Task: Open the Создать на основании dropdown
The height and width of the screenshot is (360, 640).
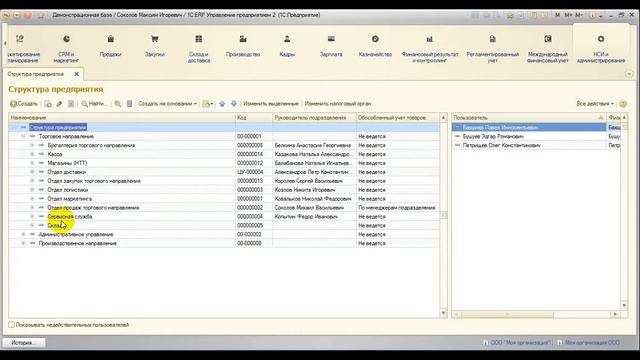Action: click(167, 104)
